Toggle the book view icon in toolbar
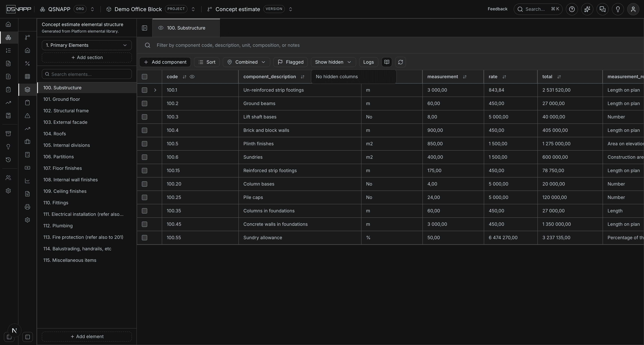 [x=387, y=62]
